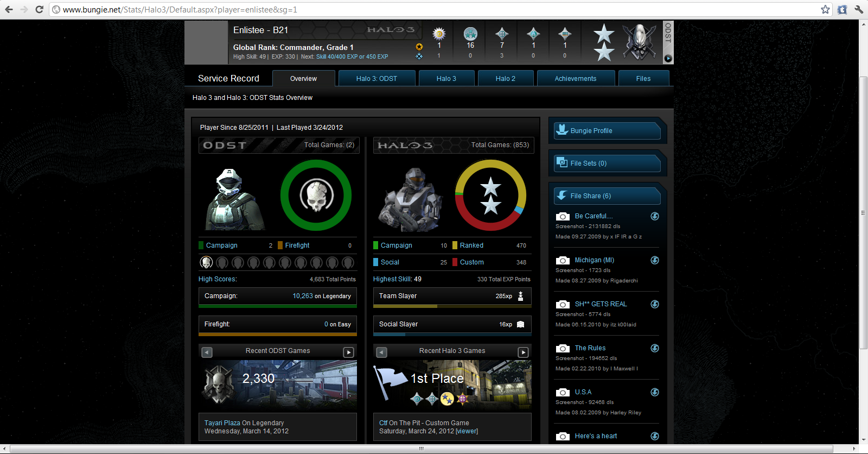This screenshot has width=868, height=454.
Task: Click the vertical page scrollbar
Action: pos(863,213)
